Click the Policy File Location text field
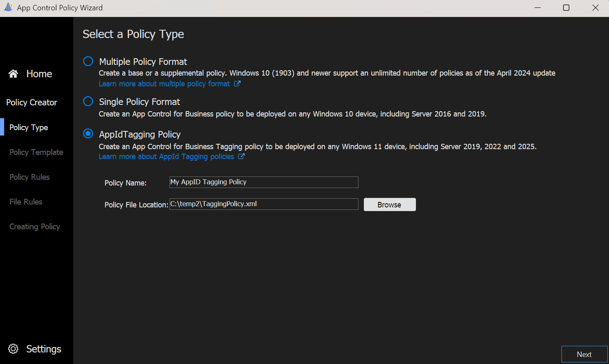 [x=264, y=204]
